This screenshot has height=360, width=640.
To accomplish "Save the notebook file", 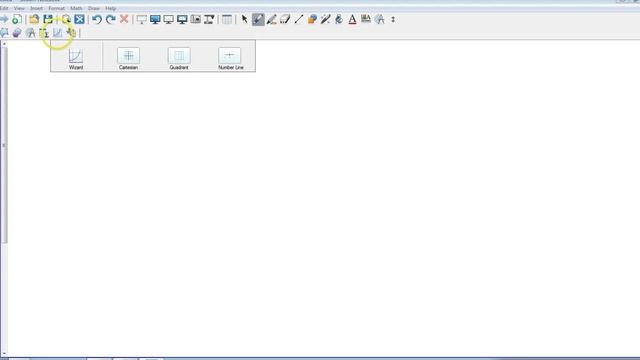I will click(48, 19).
